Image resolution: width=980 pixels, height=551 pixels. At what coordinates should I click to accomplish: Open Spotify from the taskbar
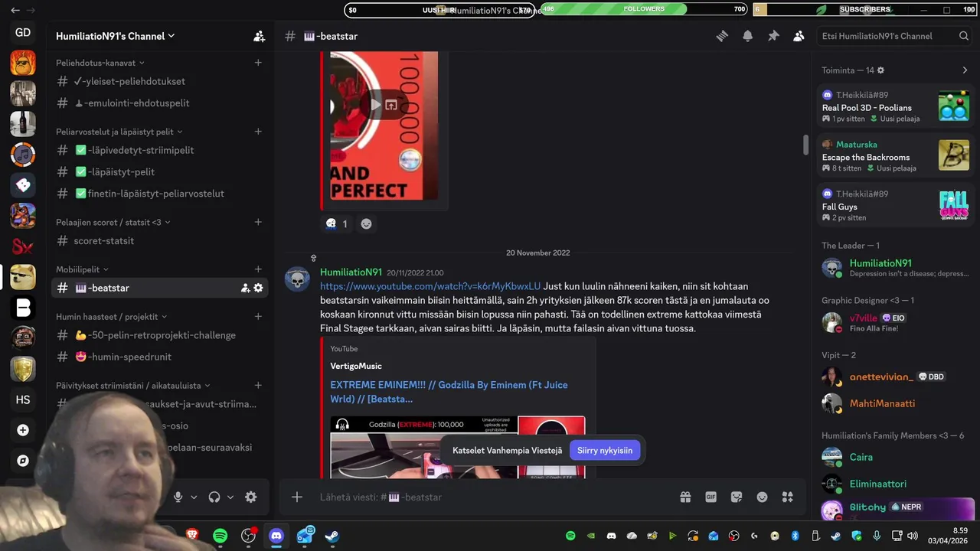[x=220, y=536]
